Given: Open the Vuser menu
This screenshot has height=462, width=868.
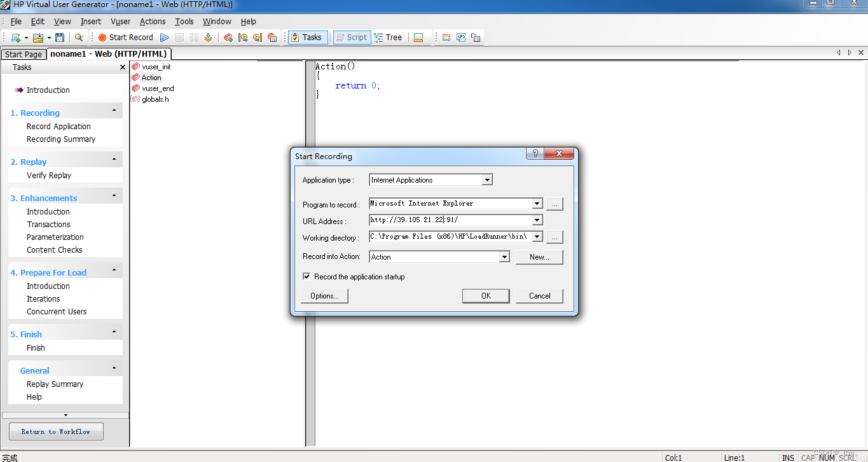Looking at the screenshot, I should tap(120, 21).
